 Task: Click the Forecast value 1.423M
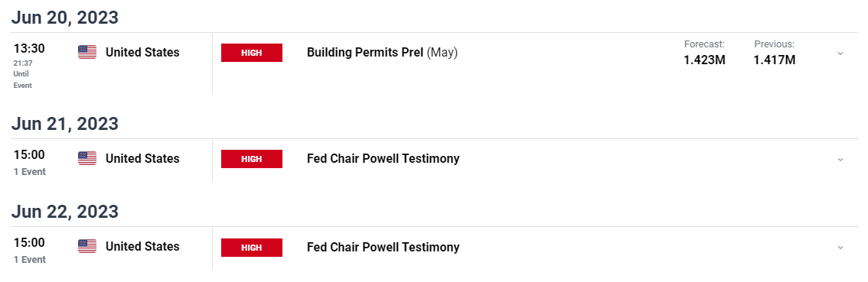704,60
